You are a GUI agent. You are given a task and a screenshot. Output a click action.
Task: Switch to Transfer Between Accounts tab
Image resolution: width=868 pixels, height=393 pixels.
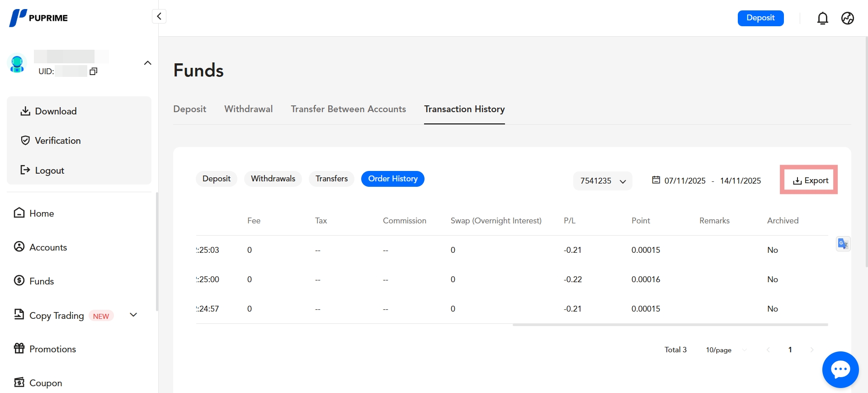(x=348, y=109)
